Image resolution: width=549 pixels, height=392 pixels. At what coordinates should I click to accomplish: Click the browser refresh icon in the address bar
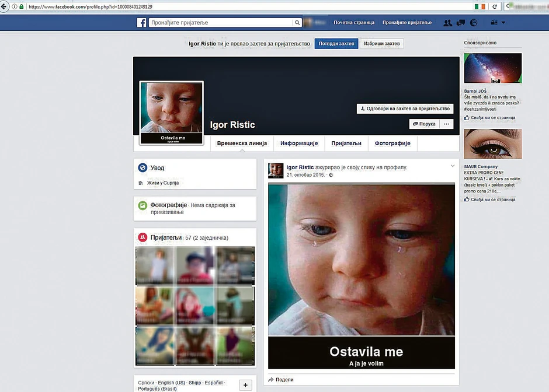click(494, 6)
